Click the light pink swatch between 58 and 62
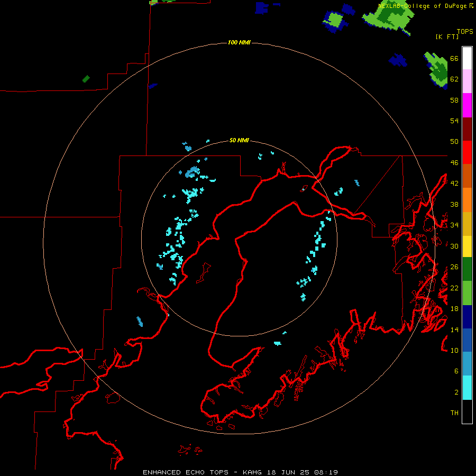 tap(467, 81)
